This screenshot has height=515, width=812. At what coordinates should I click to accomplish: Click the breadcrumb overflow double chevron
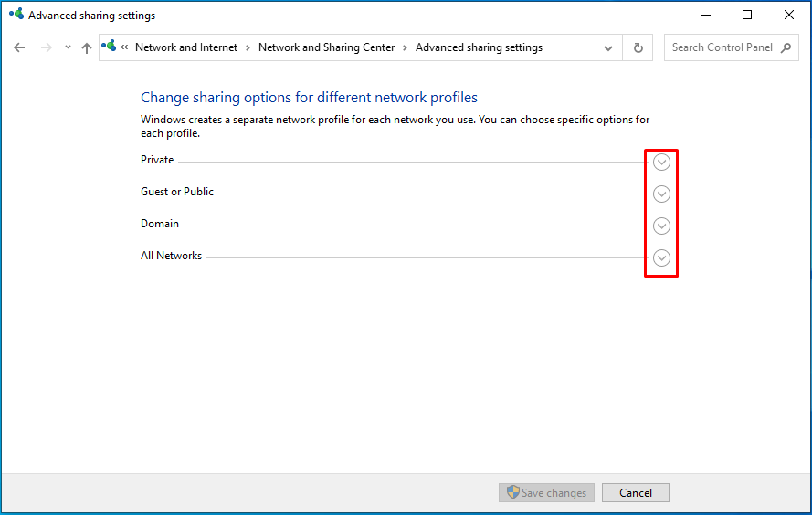(124, 47)
